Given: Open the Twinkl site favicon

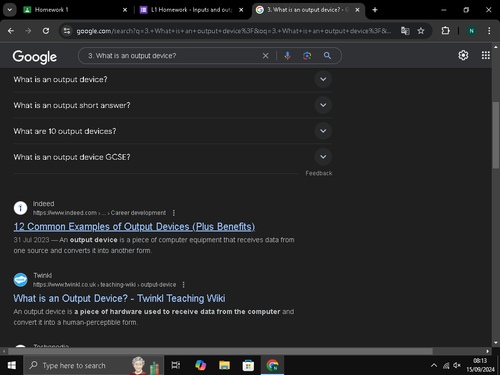Looking at the screenshot, I should click(20, 280).
